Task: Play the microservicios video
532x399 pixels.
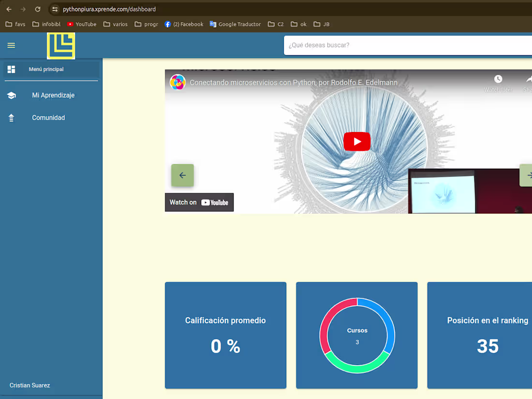Action: [356, 141]
